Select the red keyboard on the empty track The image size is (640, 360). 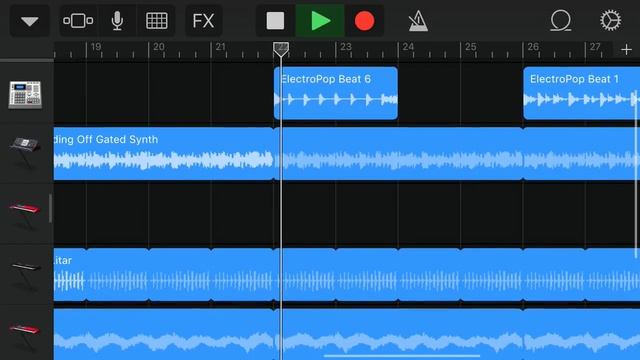coord(24,215)
